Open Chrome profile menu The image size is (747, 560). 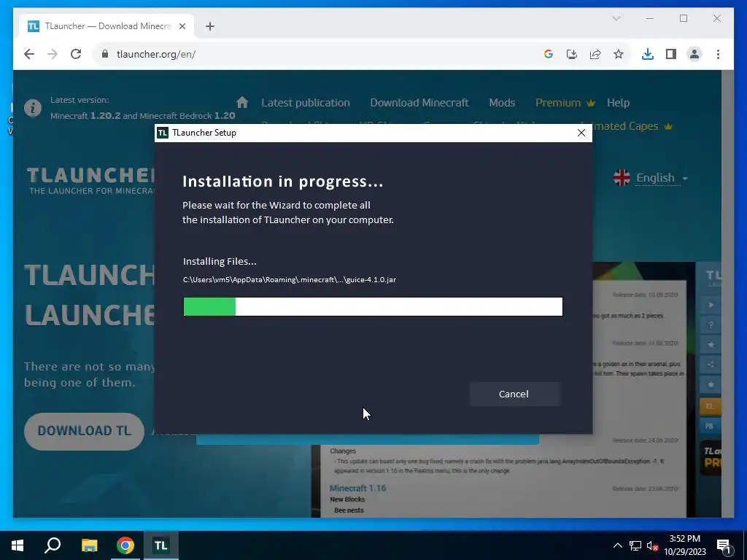click(x=694, y=54)
